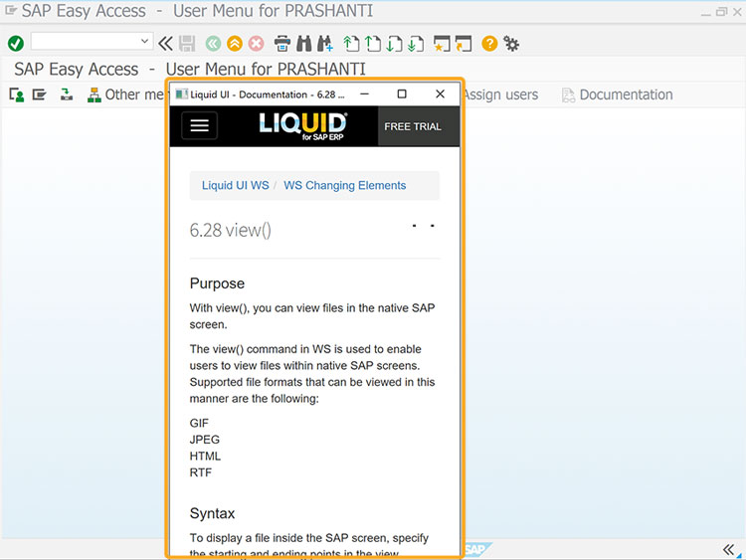Click the GIF list entry
The width and height of the screenshot is (746, 560).
199,423
